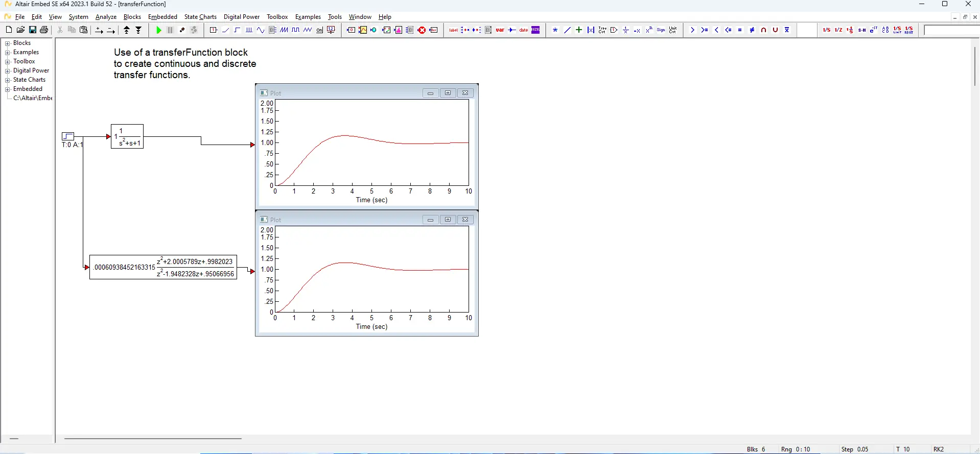The image size is (980, 454).
Task: Insert an integrator 1/S block
Action: tap(827, 30)
